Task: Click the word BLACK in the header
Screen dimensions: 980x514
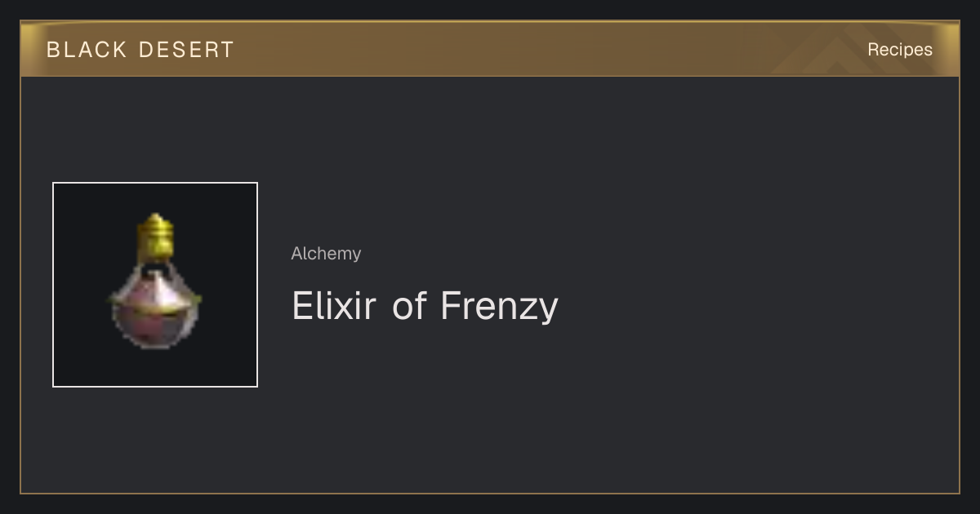Action: tap(87, 50)
